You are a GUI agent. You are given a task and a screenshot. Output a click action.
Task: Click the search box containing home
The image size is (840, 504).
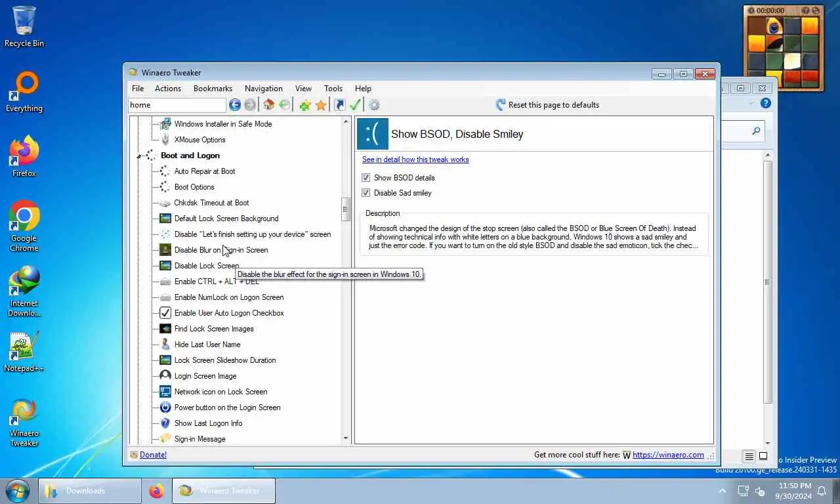177,105
